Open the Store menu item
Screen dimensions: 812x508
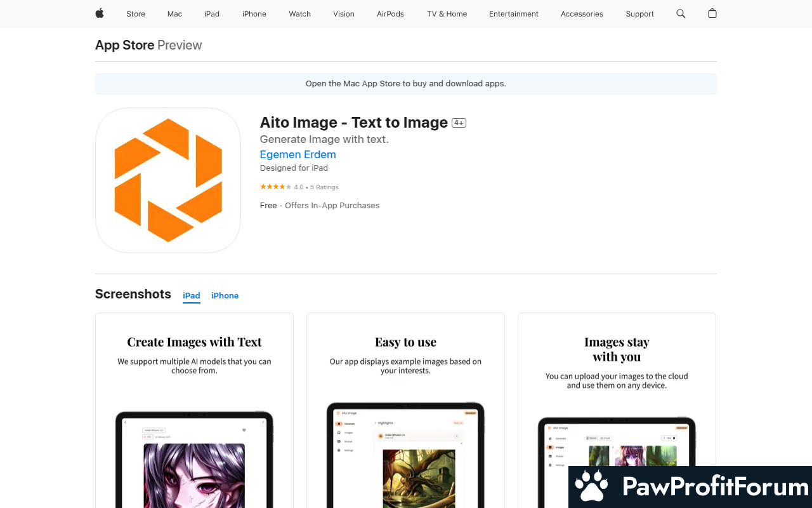[136, 14]
